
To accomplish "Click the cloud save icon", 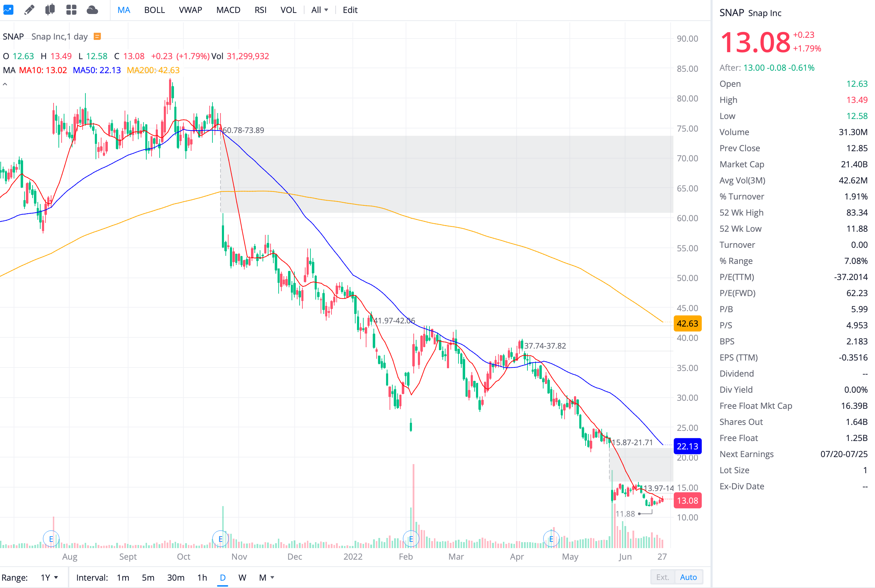I will pyautogui.click(x=92, y=10).
